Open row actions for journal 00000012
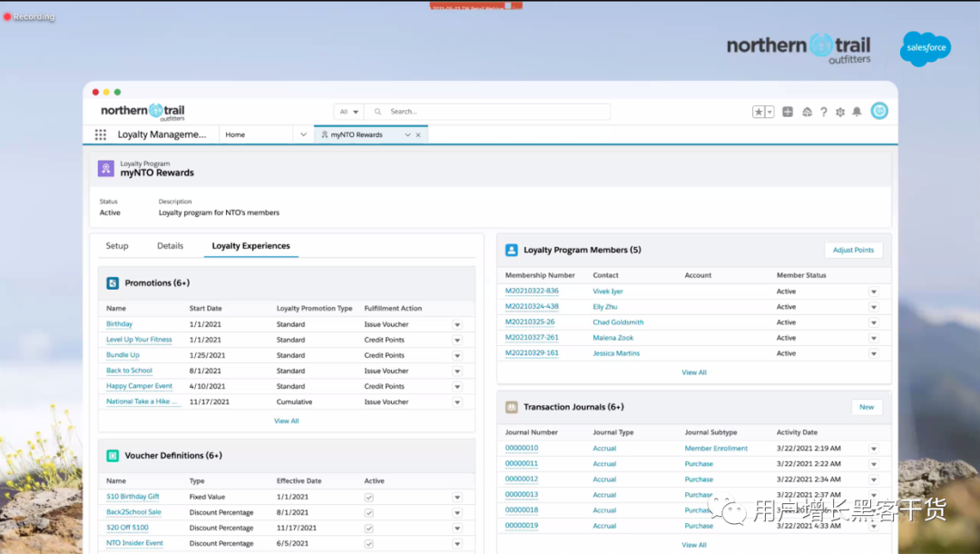 (874, 480)
